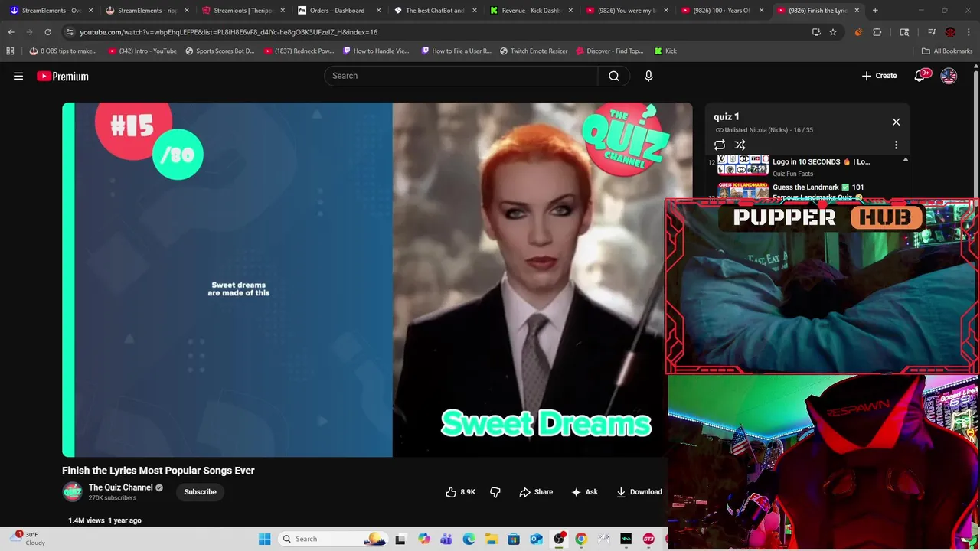Screen dimensions: 980x551
Task: Open quiz 1 playlist more options
Action: [896, 145]
